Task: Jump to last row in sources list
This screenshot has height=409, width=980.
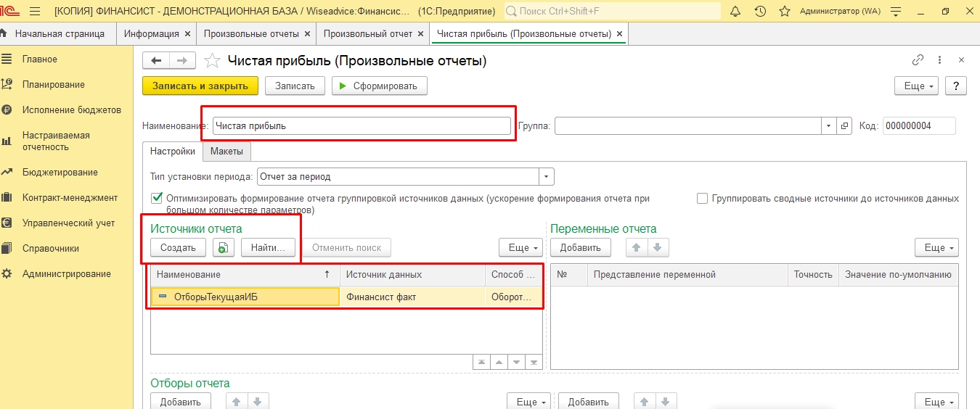Action: pos(534,362)
